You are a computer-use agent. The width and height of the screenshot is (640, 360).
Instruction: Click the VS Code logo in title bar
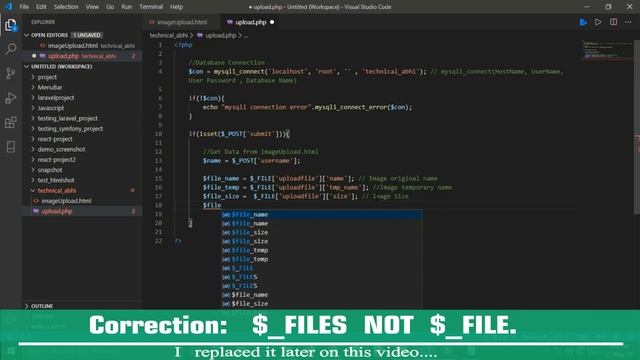coord(8,7)
